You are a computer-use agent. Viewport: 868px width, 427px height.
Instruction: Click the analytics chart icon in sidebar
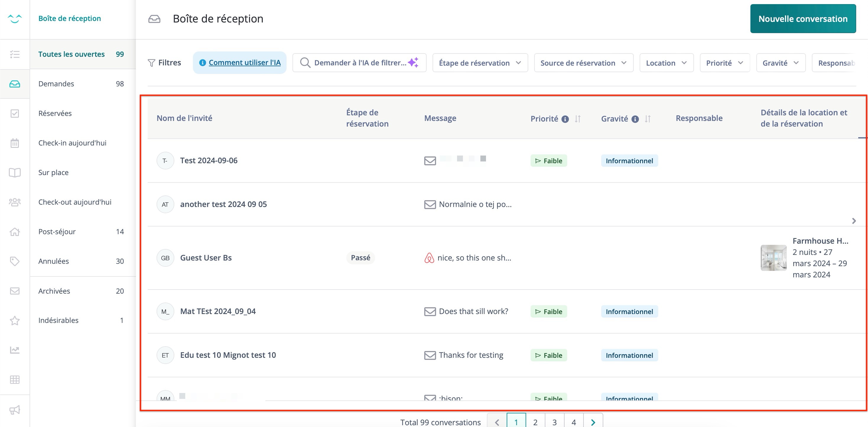(14, 350)
